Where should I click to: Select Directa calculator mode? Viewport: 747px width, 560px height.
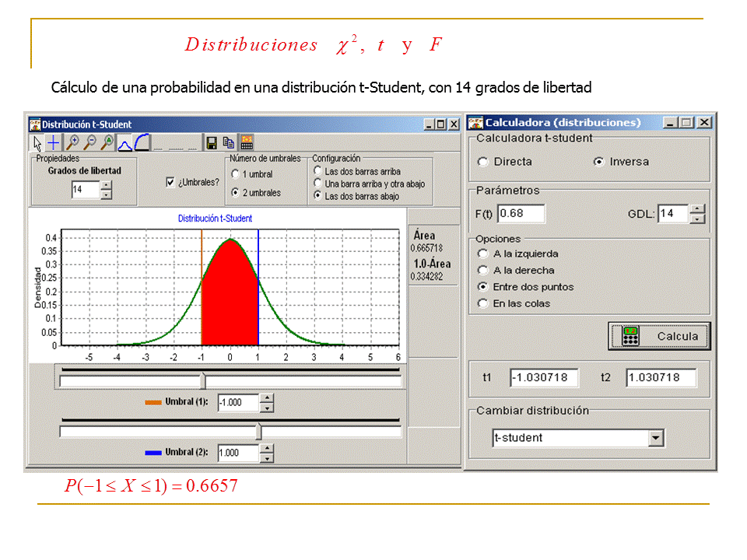[483, 162]
